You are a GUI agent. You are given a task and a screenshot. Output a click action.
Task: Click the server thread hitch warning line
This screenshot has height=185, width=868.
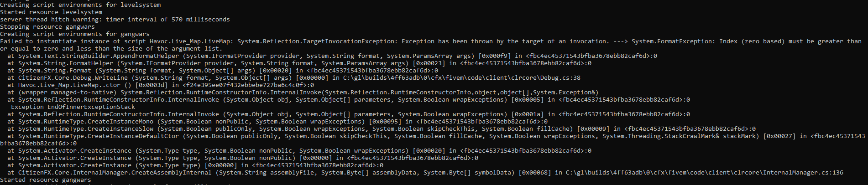(115, 19)
